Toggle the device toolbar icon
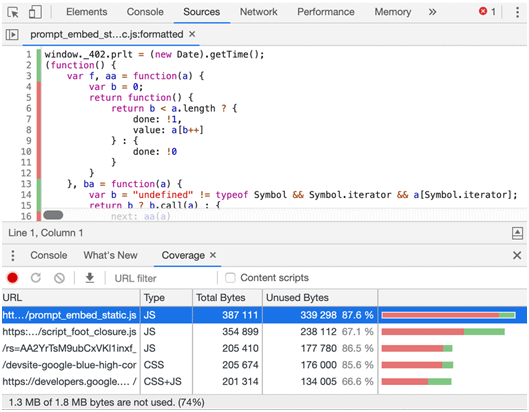Viewport: 529px width, 412px height. (35, 12)
